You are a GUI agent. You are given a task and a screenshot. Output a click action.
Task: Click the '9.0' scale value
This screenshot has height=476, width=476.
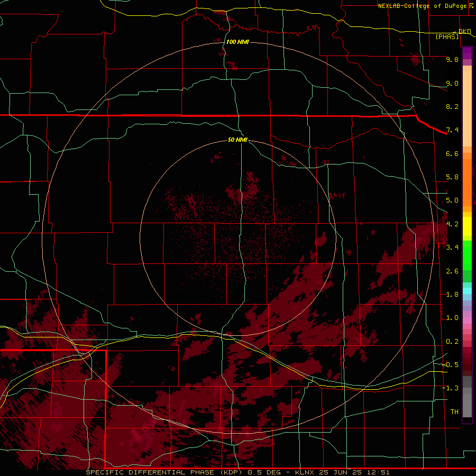coord(452,83)
